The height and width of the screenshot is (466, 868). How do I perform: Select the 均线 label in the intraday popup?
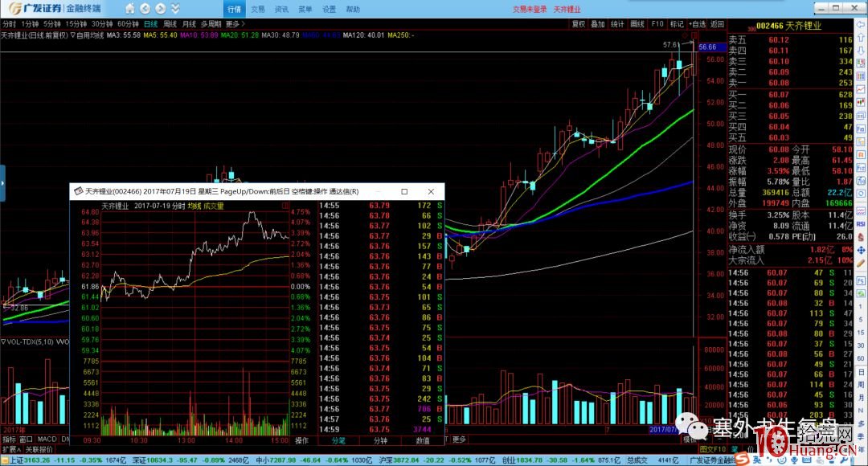click(194, 206)
